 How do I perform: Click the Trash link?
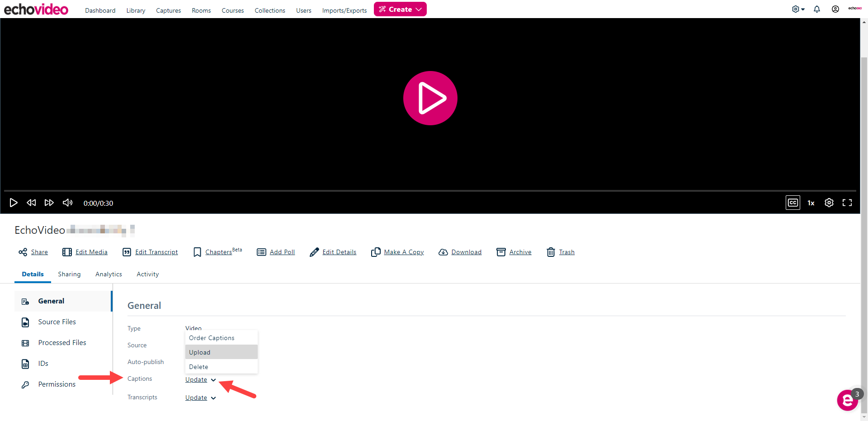click(566, 252)
